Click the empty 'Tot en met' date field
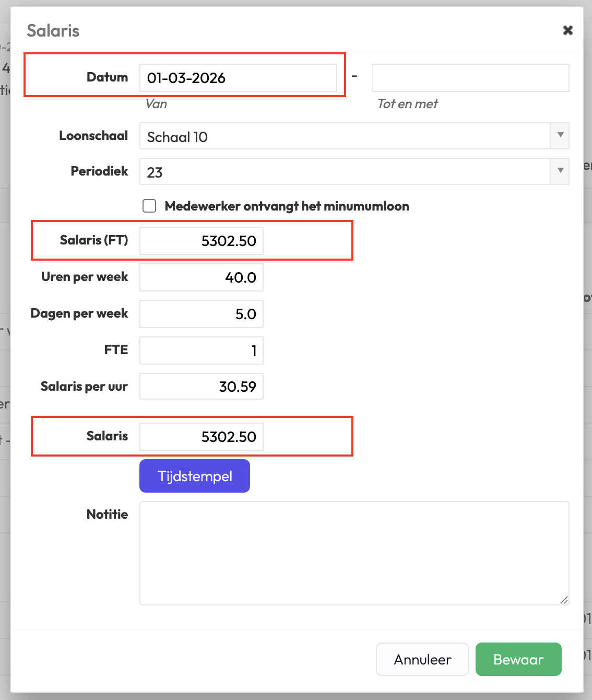 pos(470,78)
